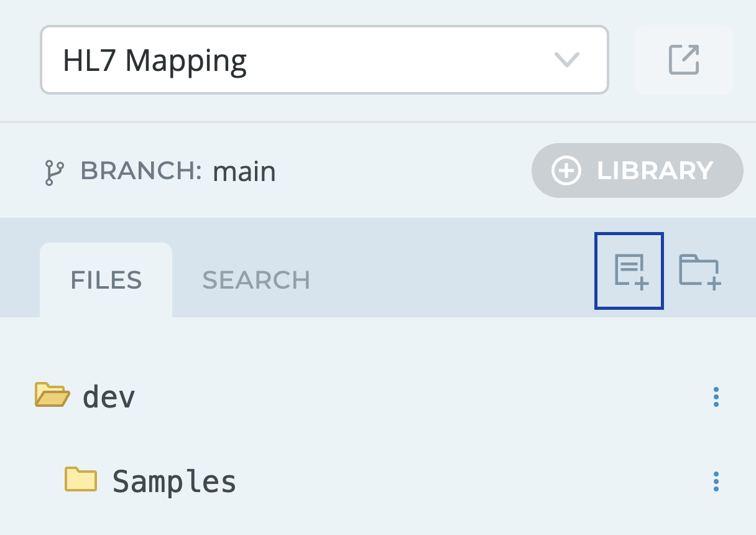Expand Samples using its folder icon

coord(81,480)
